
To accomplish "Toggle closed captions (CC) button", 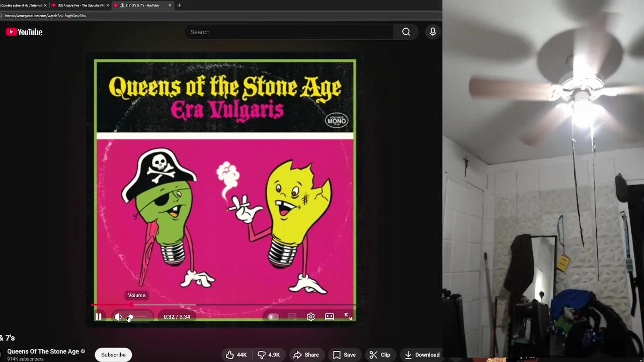I will point(292,317).
